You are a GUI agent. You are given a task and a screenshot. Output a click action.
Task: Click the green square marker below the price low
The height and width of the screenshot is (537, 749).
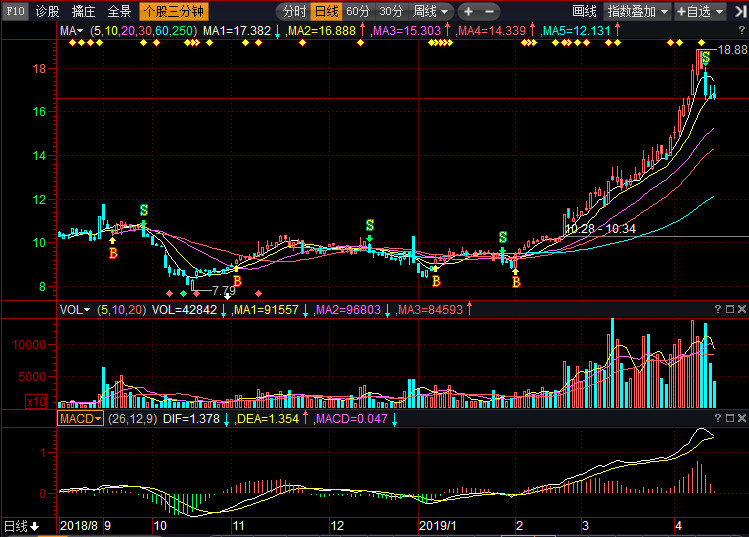click(x=183, y=292)
